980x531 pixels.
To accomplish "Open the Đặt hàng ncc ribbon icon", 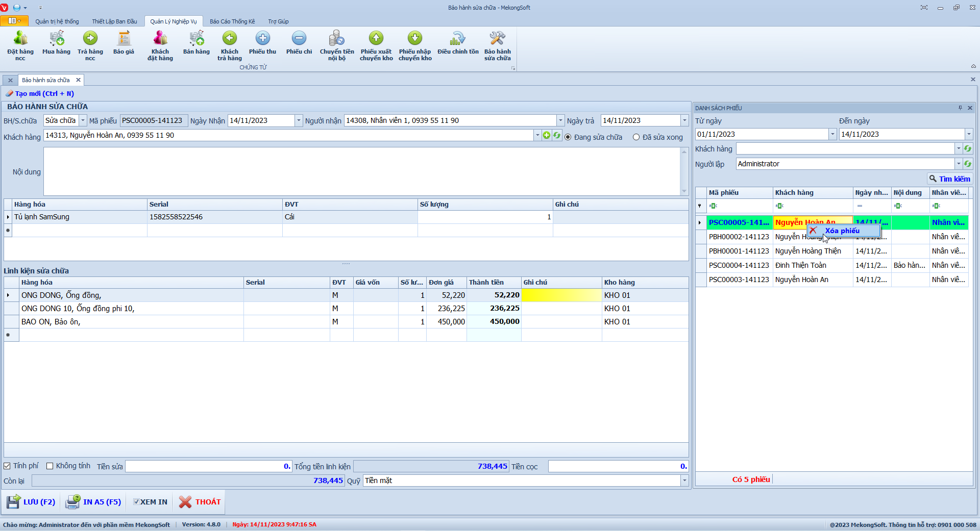I will coord(20,39).
